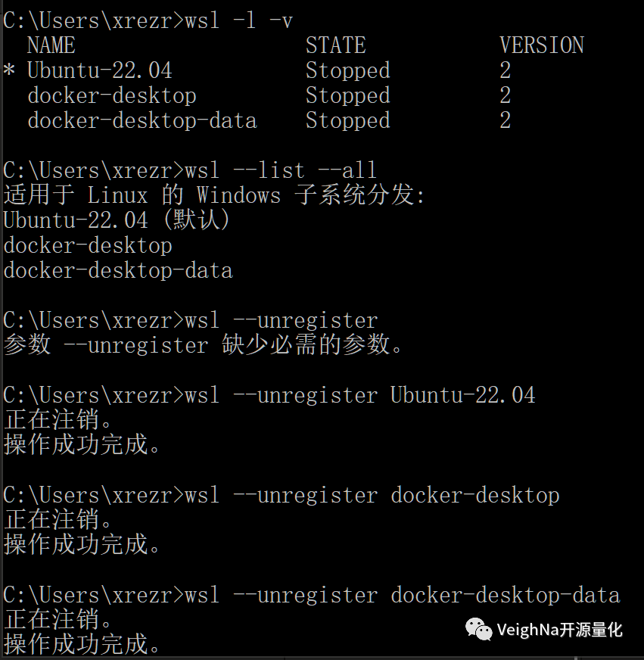This screenshot has height=660, width=644.
Task: Select the STATE column header
Action: coord(335,45)
